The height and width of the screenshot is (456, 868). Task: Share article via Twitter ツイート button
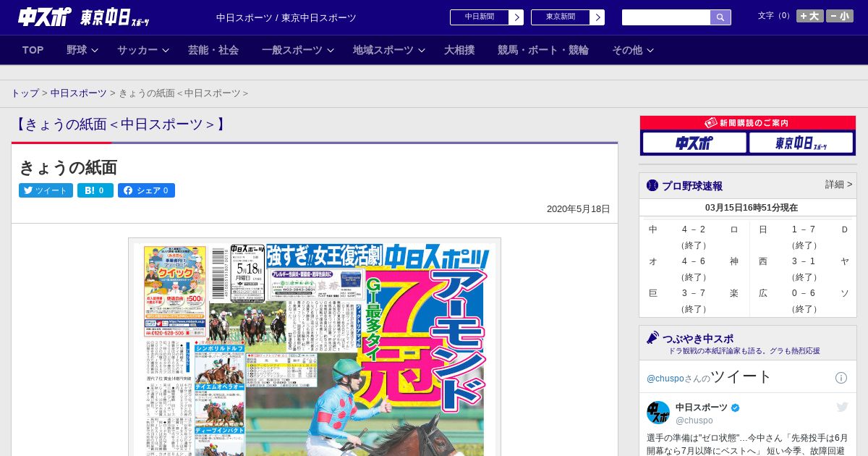tap(46, 190)
